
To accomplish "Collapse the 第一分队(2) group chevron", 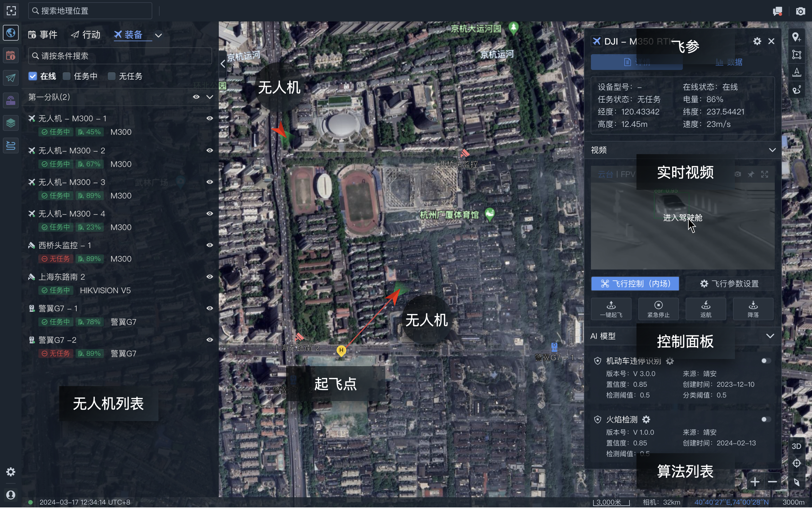I will pos(210,97).
